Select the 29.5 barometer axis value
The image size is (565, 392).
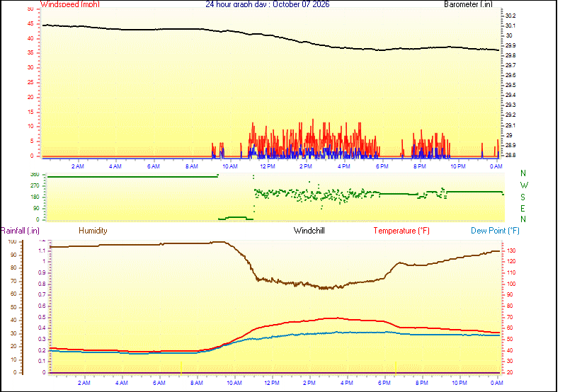click(510, 86)
